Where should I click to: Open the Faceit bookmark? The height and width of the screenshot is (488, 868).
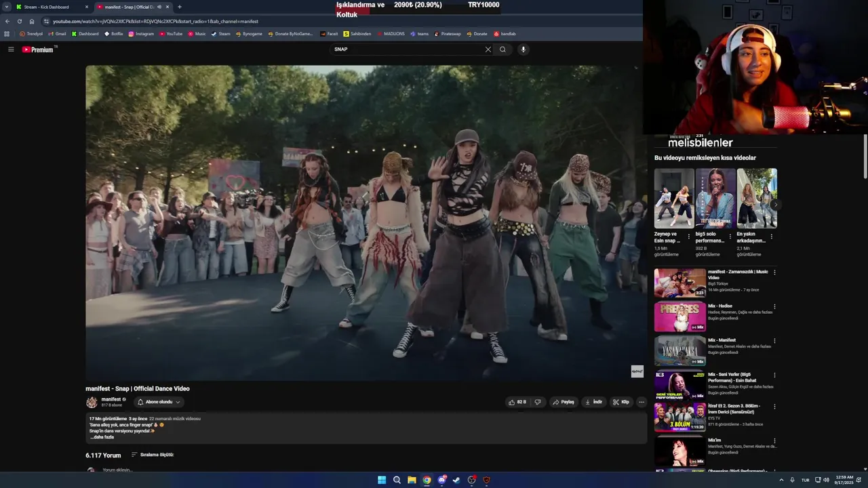click(329, 34)
